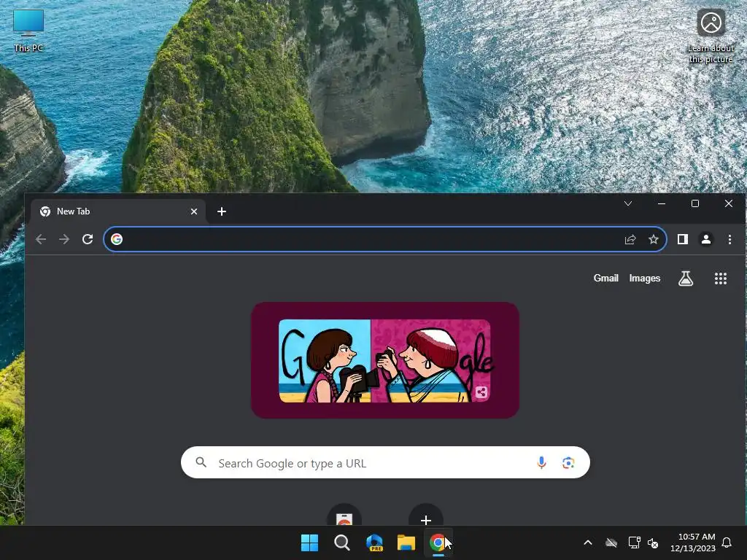Click the Search Google or type a URL box
Image resolution: width=747 pixels, height=560 pixels.
pyautogui.click(x=385, y=462)
